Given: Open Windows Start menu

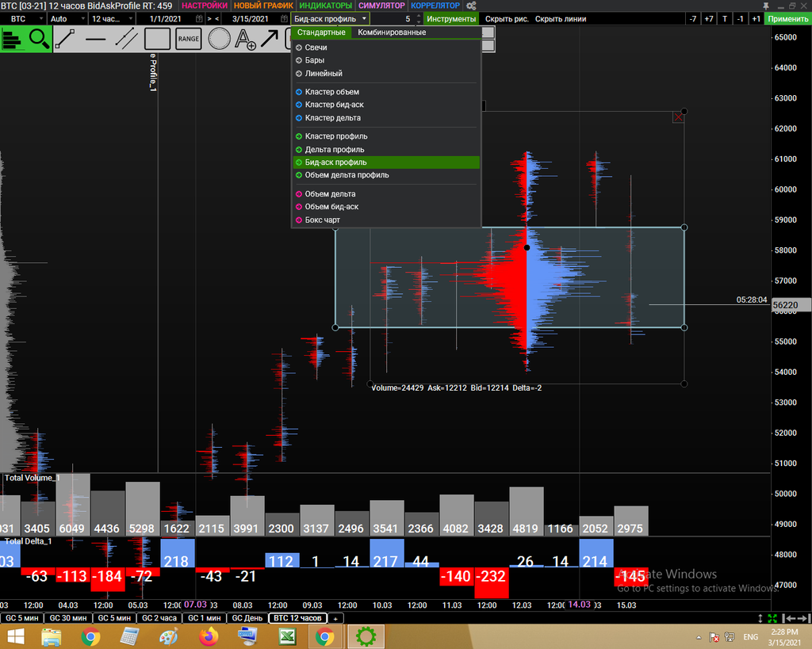Looking at the screenshot, I should [x=15, y=636].
